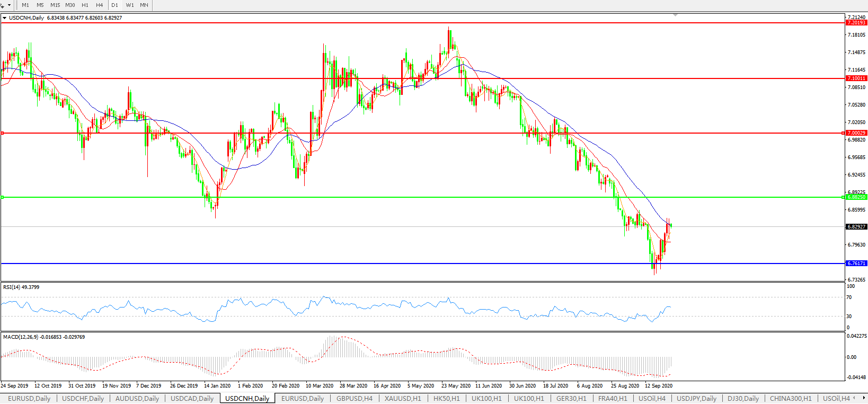Click the partial drawing tool icon at top-left
This screenshot has width=868, height=404.
(2, 5)
